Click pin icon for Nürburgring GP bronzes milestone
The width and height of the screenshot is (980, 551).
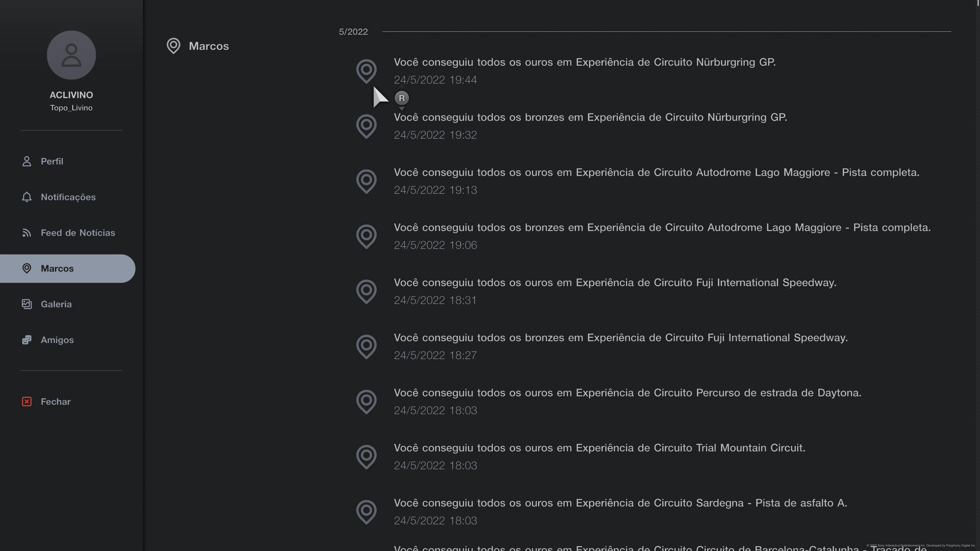tap(366, 126)
